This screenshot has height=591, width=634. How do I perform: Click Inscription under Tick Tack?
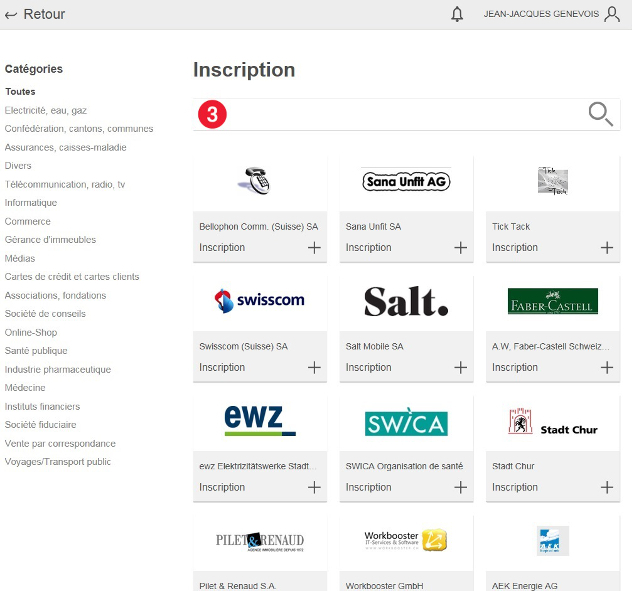point(515,247)
